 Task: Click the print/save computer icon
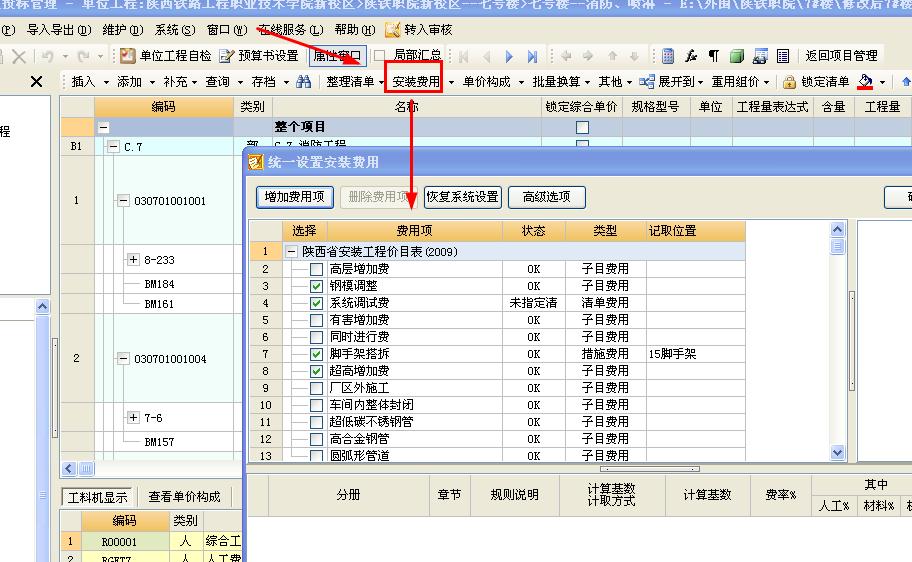760,56
